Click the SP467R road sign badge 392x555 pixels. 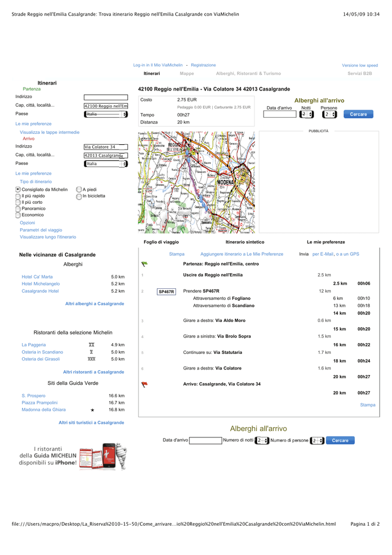(x=166, y=292)
